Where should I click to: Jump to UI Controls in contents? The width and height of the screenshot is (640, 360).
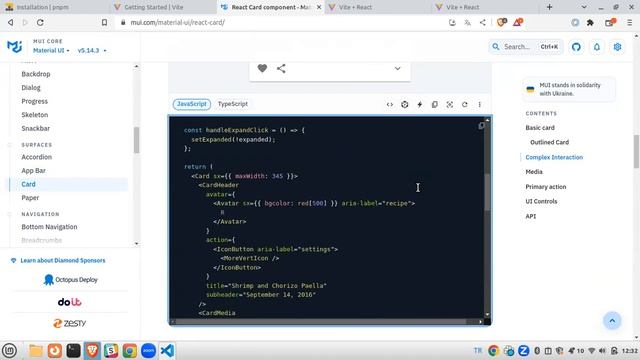point(541,202)
